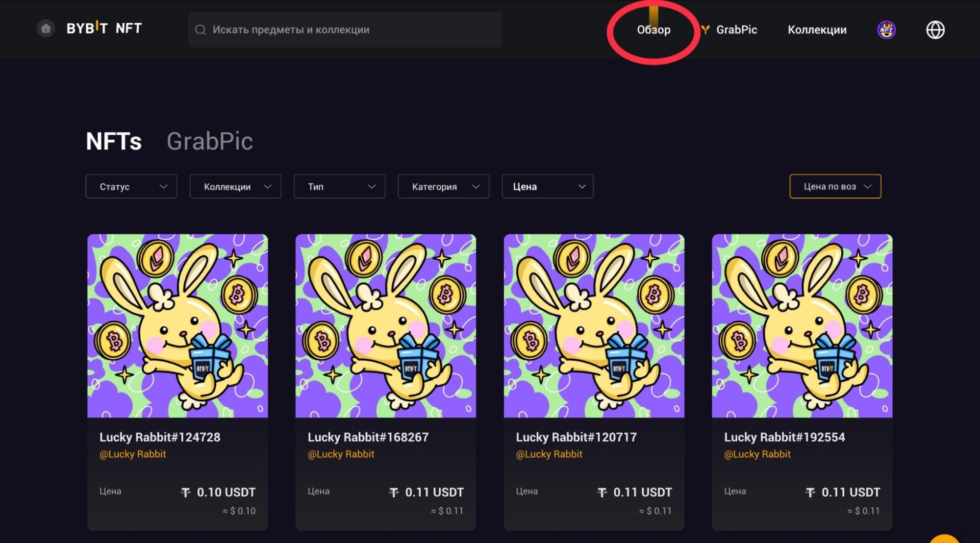The height and width of the screenshot is (543, 980).
Task: Expand the Коллекции filter dropdown
Action: click(x=235, y=186)
